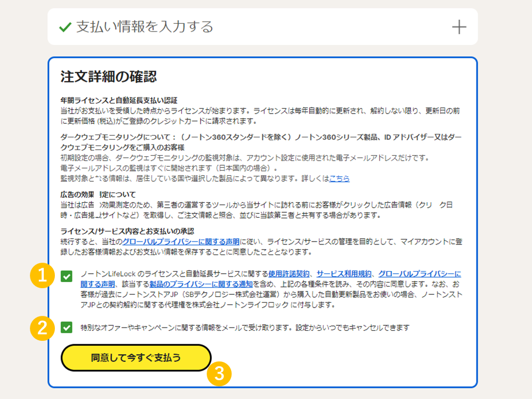Click the 同意して今すぐ支払う button
Screen dimensions: 532x399
tap(136, 357)
